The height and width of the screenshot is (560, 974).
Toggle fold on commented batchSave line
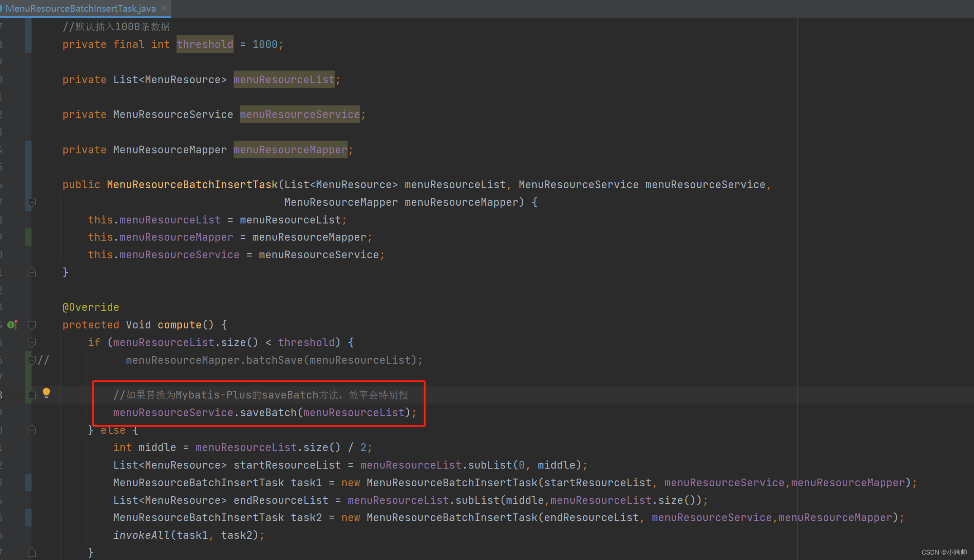[x=32, y=360]
